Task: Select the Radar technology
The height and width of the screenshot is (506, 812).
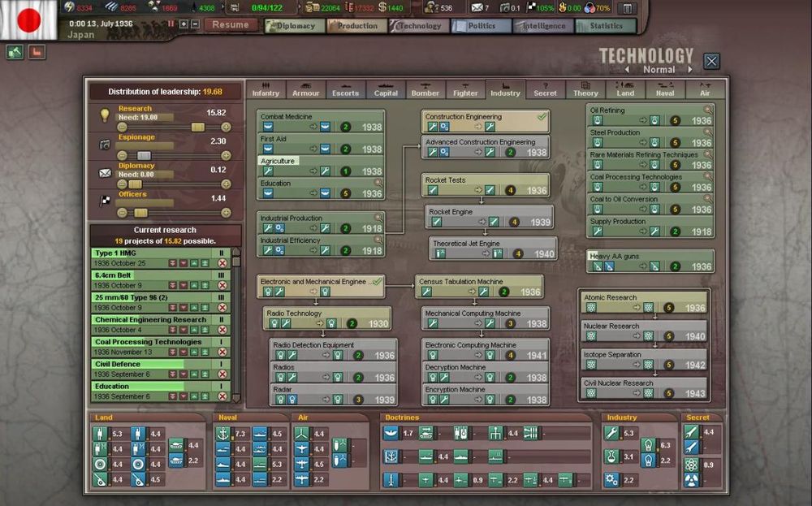Action: (x=334, y=394)
